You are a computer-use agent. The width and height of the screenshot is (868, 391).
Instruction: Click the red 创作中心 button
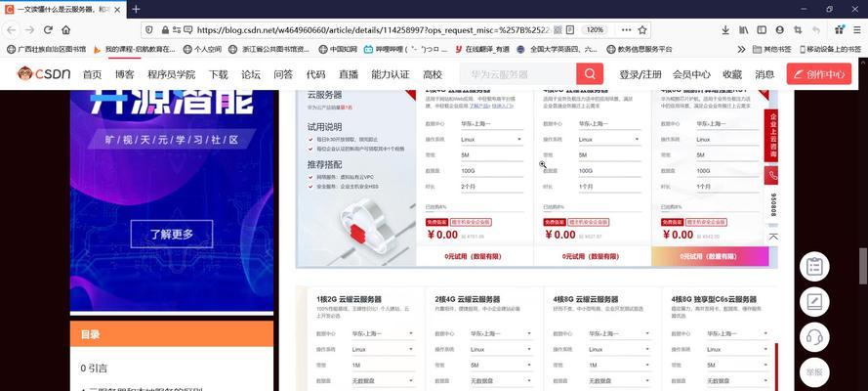coord(819,73)
